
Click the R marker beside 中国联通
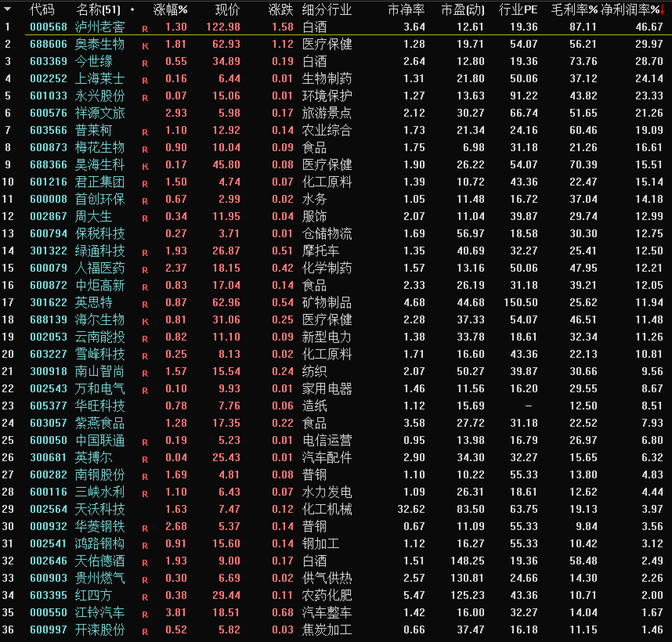145,442
